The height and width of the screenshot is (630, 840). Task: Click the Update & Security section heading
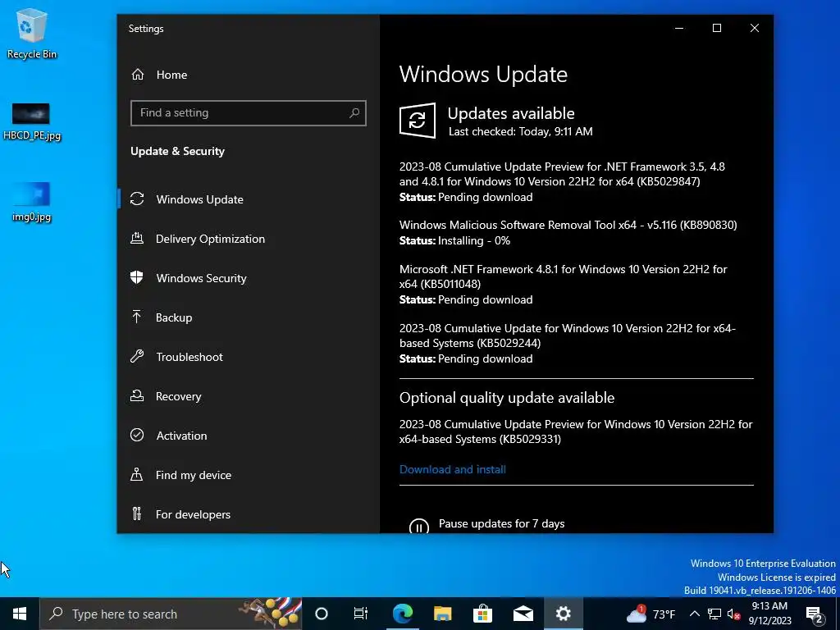click(x=177, y=152)
